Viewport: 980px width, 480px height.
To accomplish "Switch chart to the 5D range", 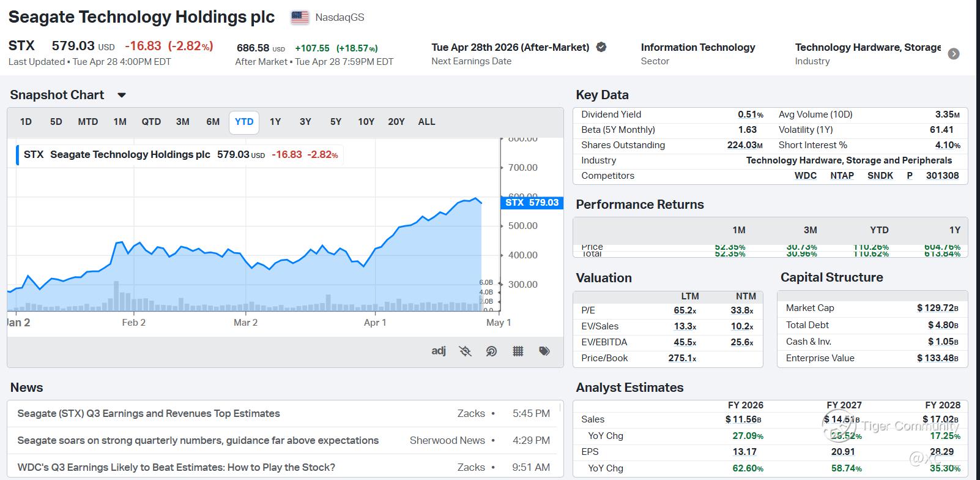I will 56,122.
